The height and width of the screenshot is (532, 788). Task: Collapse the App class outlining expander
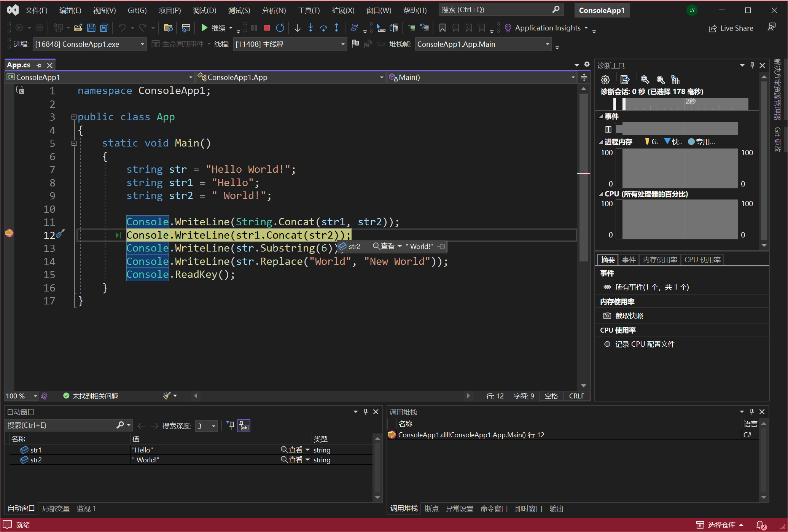74,117
